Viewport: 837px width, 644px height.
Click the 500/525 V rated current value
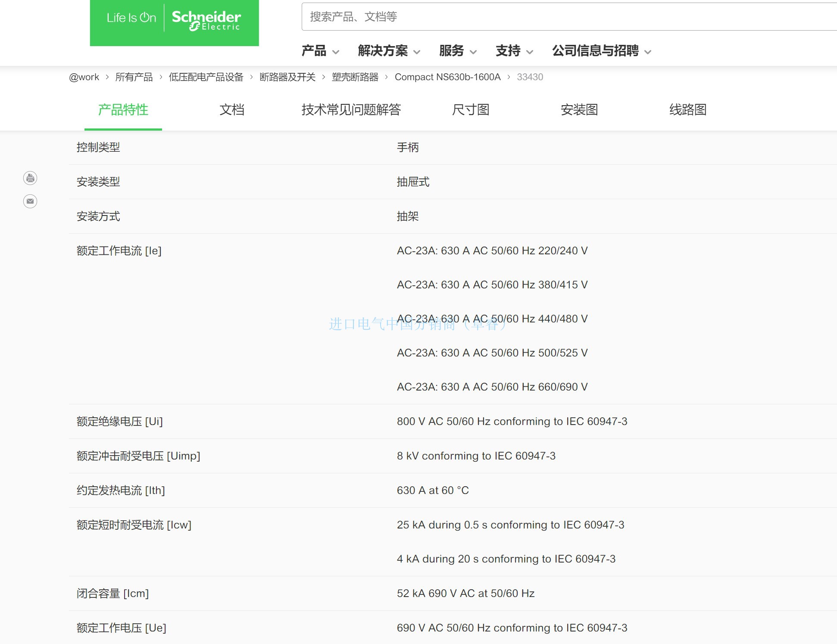492,353
